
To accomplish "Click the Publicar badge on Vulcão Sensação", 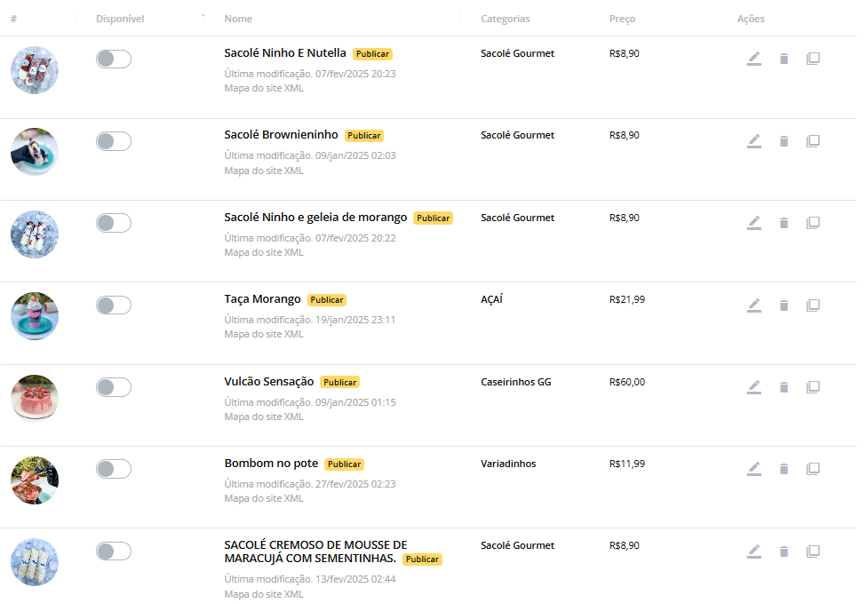I will click(339, 383).
